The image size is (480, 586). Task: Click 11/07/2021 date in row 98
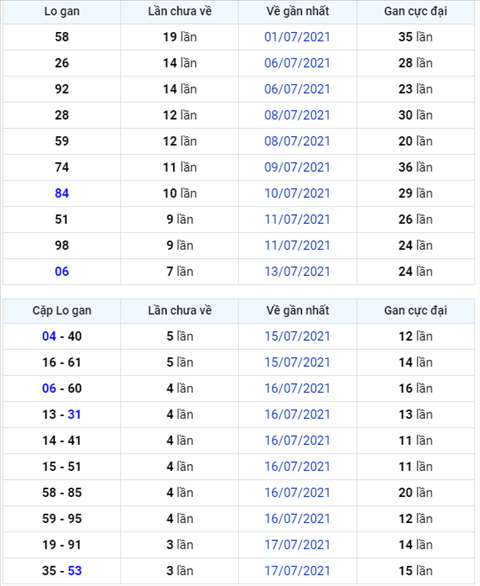(x=297, y=246)
